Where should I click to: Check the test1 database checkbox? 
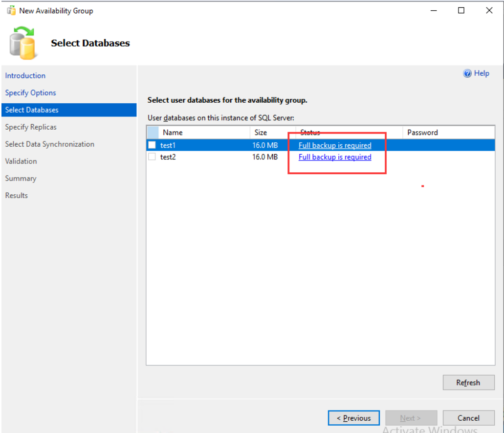(152, 145)
